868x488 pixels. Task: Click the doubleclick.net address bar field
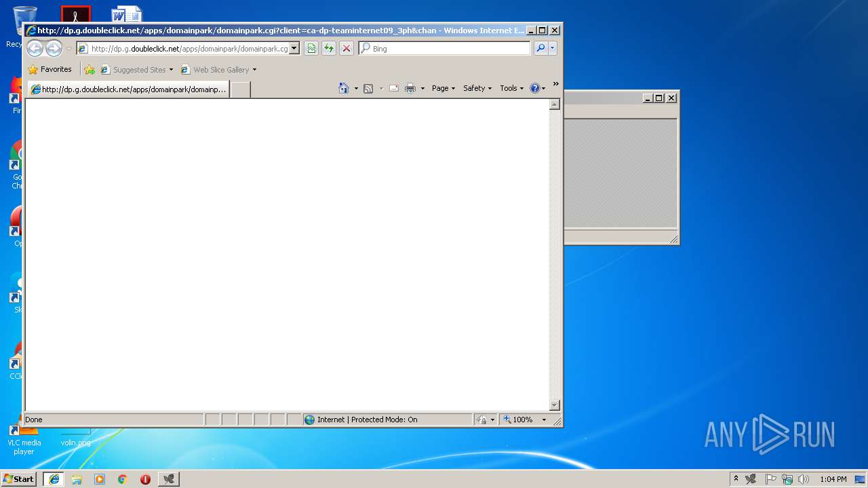click(x=182, y=48)
